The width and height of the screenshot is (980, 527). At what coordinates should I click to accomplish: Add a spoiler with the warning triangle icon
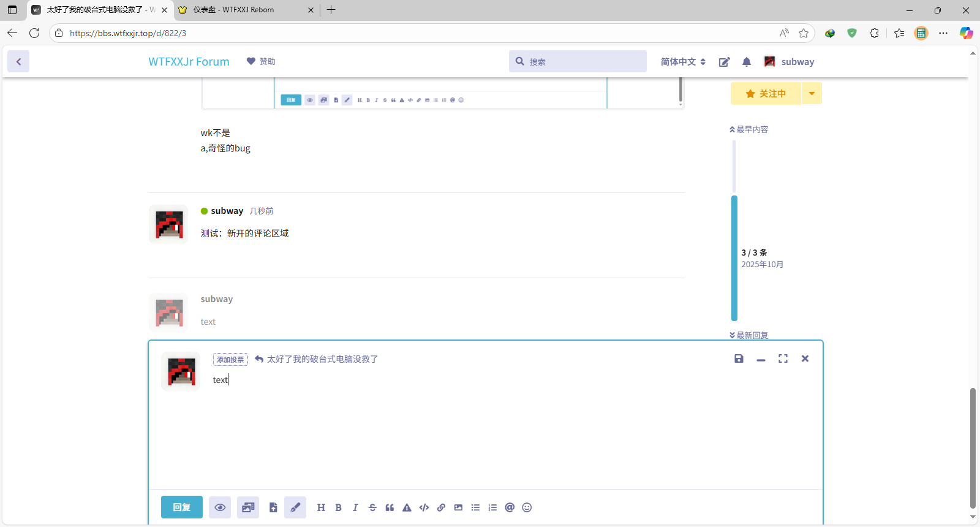[407, 507]
